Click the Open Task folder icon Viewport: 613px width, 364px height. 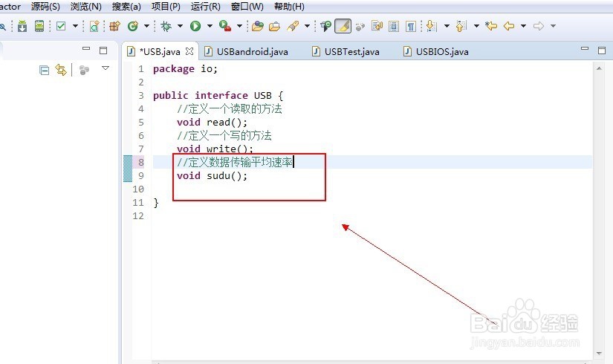(275, 26)
